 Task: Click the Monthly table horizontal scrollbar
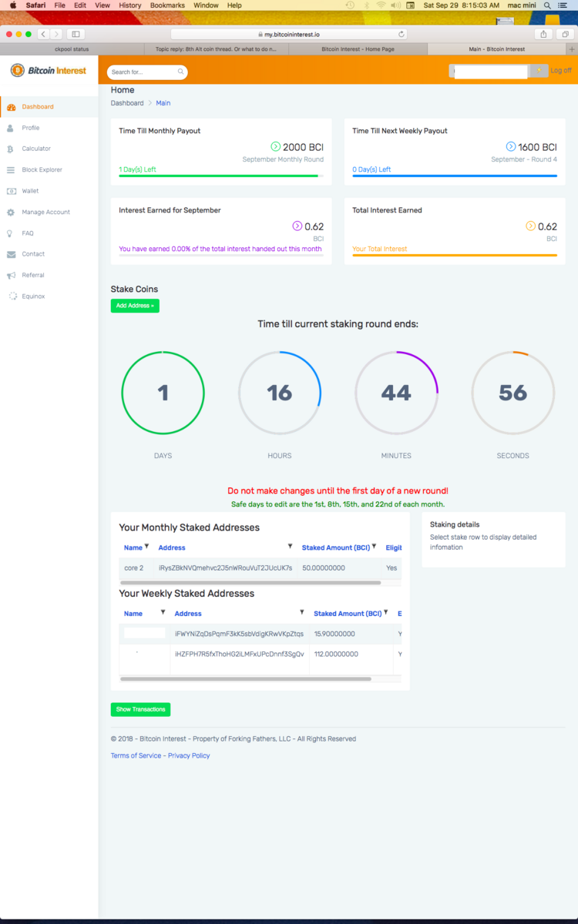coord(250,583)
